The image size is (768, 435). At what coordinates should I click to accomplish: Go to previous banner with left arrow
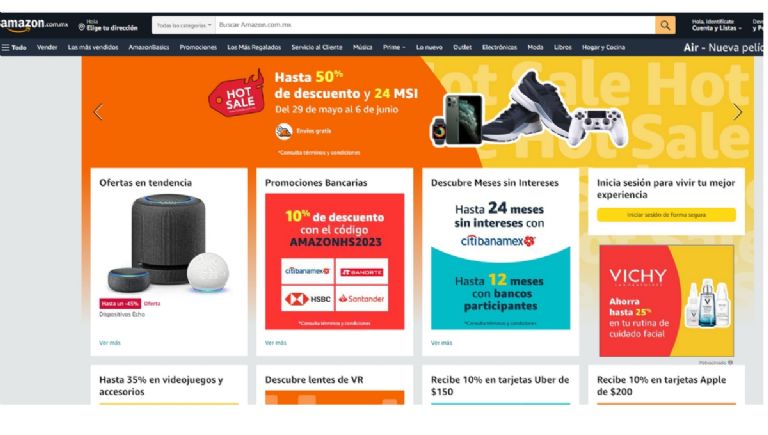click(x=98, y=112)
